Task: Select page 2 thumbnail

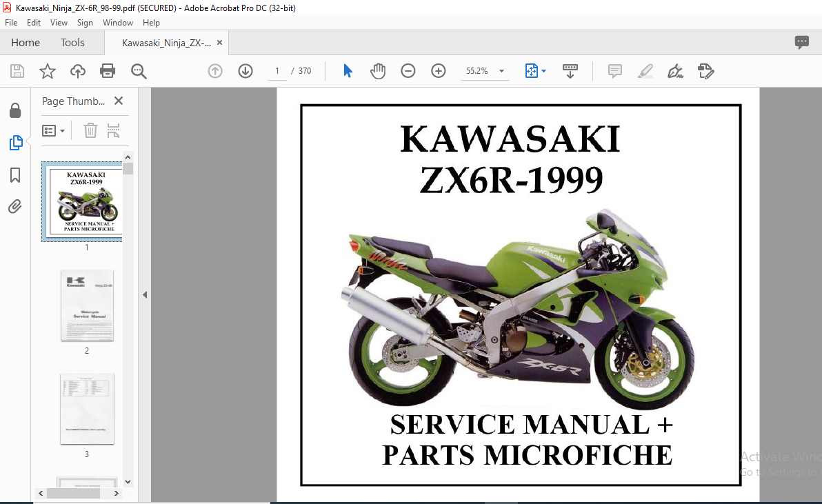Action: (87, 306)
